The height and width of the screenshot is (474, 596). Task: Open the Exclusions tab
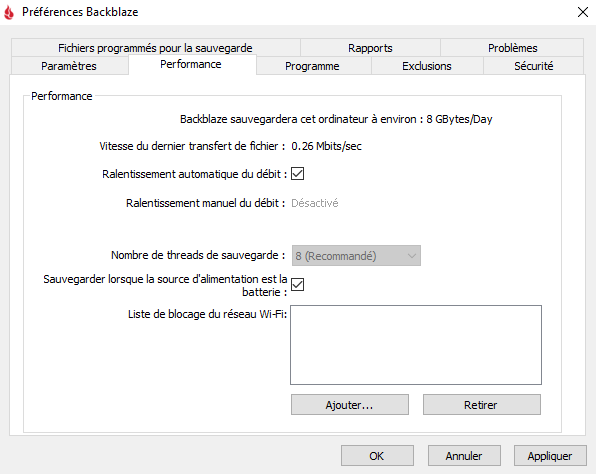pyautogui.click(x=427, y=66)
